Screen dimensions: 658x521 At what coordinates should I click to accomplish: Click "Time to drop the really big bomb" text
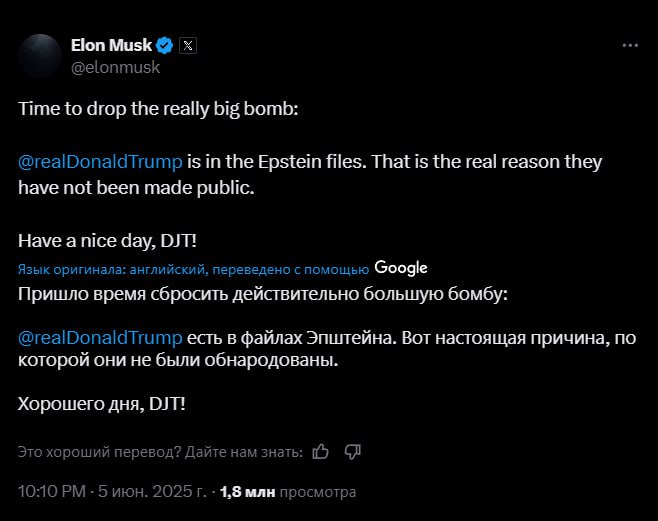[x=158, y=109]
